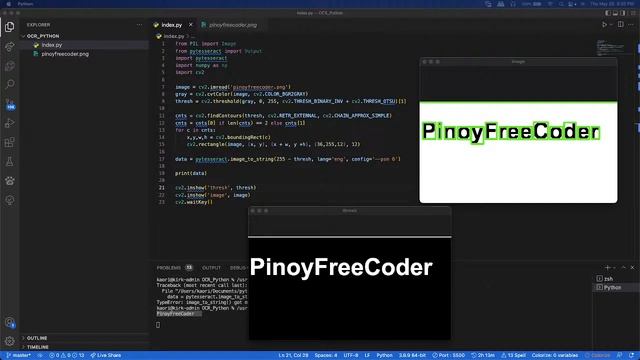This screenshot has width=640, height=360.
Task: Select Python interpreter 3.8.9 64-bit
Action: pyautogui.click(x=412, y=356)
